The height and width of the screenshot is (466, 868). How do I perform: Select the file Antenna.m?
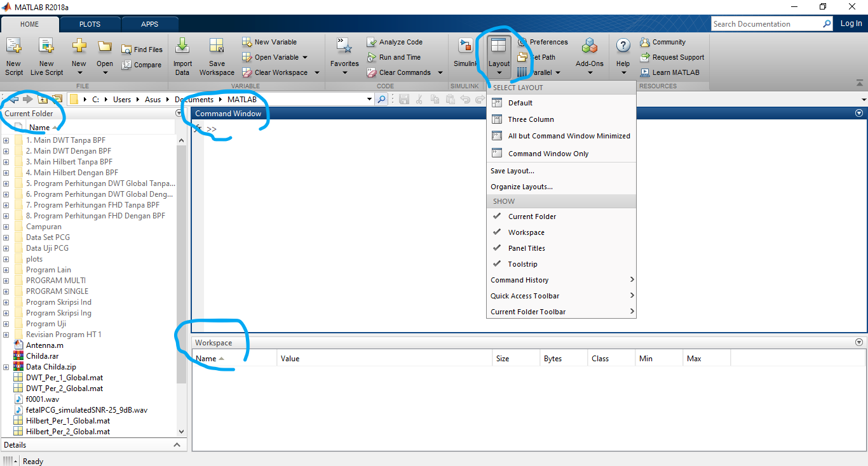click(44, 345)
